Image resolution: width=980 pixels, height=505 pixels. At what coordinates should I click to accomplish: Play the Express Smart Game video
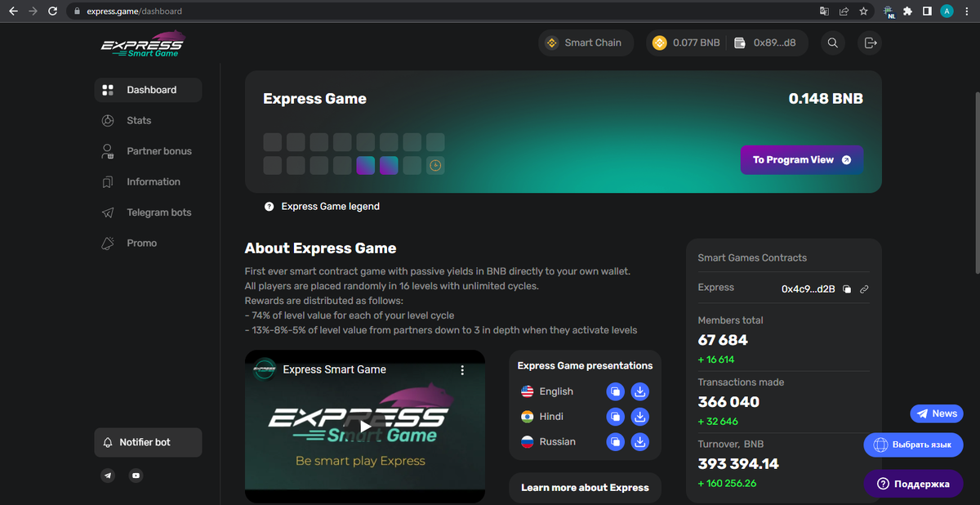(x=365, y=425)
